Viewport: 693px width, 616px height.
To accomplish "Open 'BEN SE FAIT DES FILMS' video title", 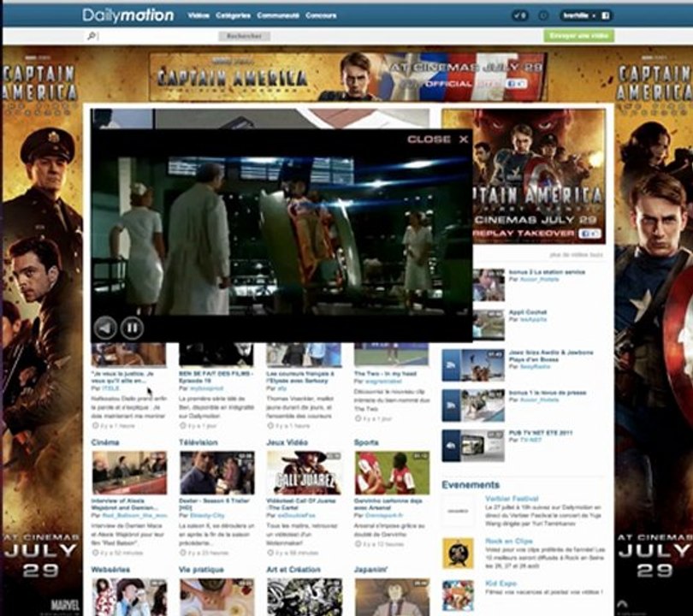I will coord(216,377).
